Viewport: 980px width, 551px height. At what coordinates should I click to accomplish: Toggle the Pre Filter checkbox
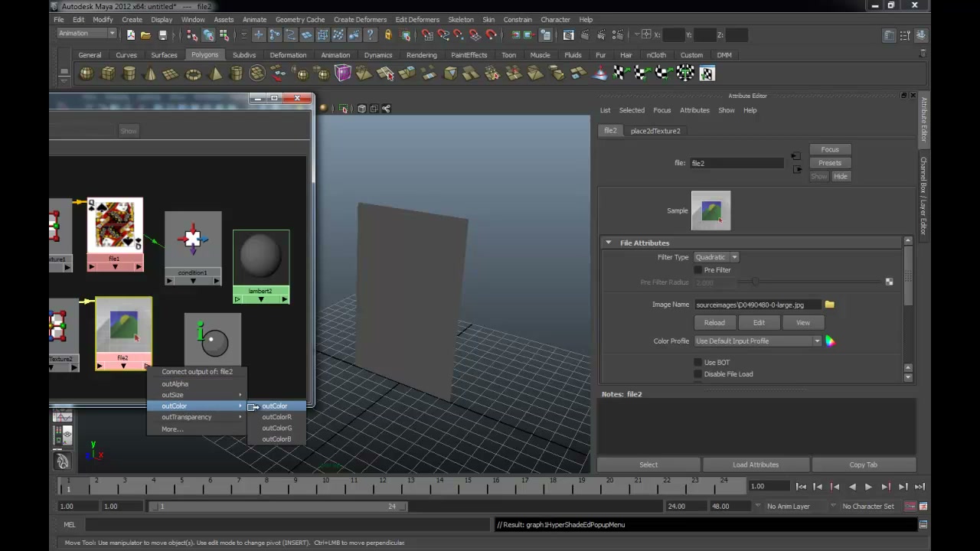(x=697, y=270)
